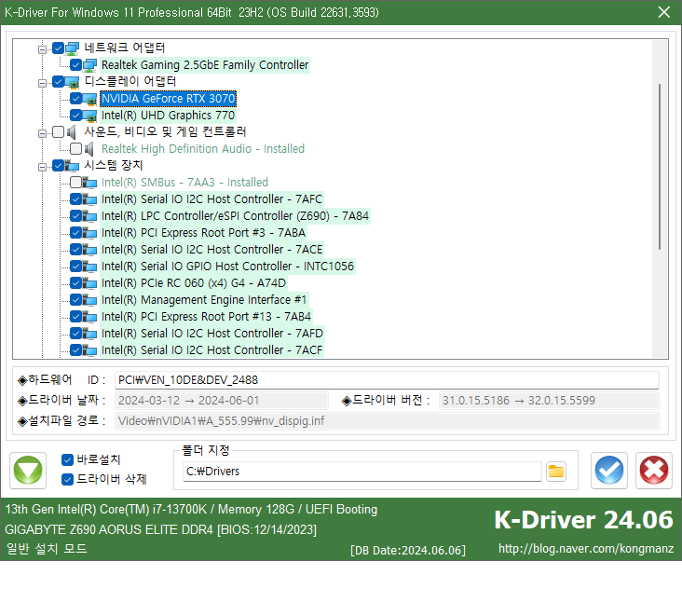Viewport: 682px width, 616px height.
Task: Collapse the 네트워크 어댑터 tree node
Action: point(42,49)
